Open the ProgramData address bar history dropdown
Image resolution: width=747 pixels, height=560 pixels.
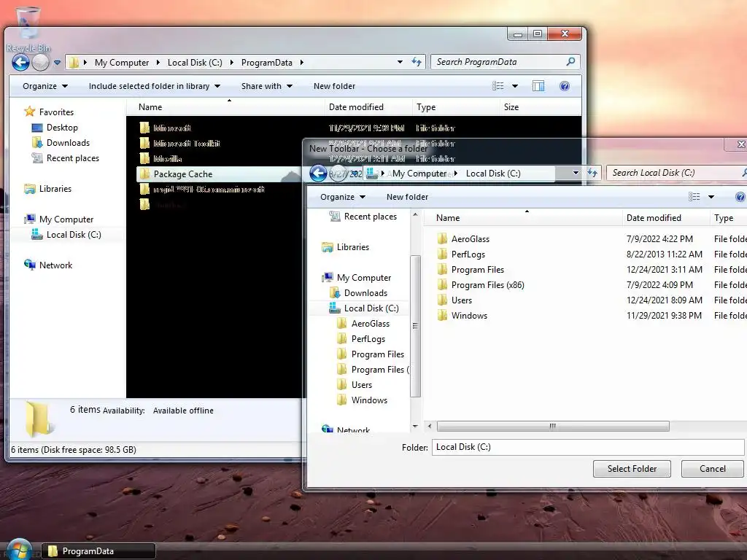(x=400, y=62)
